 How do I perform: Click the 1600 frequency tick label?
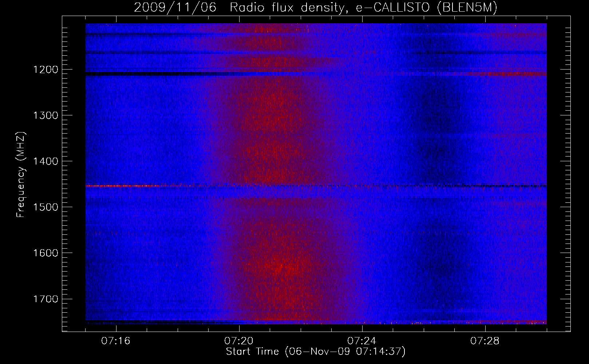46,253
